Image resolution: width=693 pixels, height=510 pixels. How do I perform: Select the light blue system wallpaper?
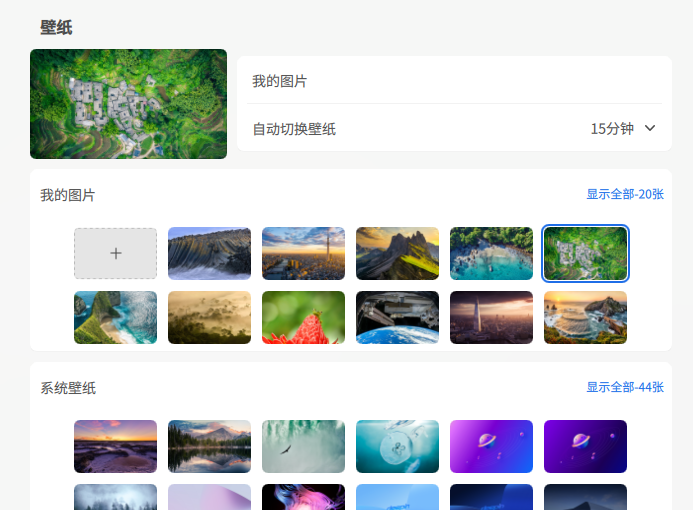pyautogui.click(x=397, y=497)
